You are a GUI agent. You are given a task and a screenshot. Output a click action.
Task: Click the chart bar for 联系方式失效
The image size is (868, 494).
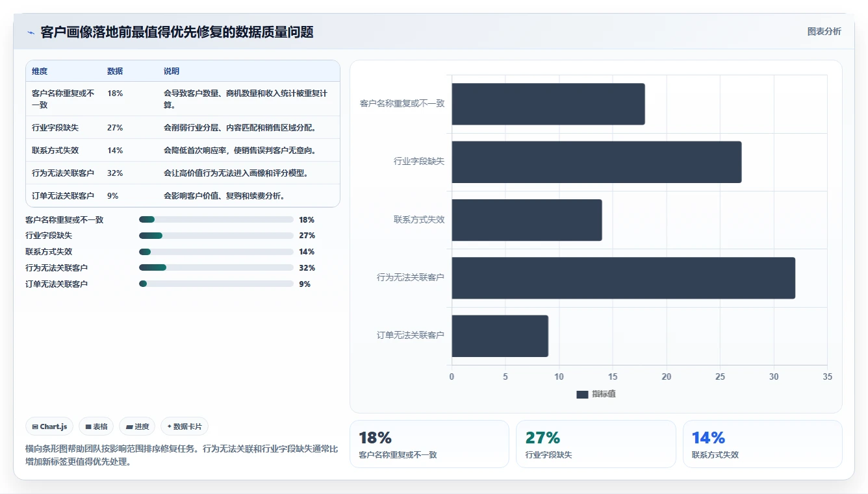point(527,220)
